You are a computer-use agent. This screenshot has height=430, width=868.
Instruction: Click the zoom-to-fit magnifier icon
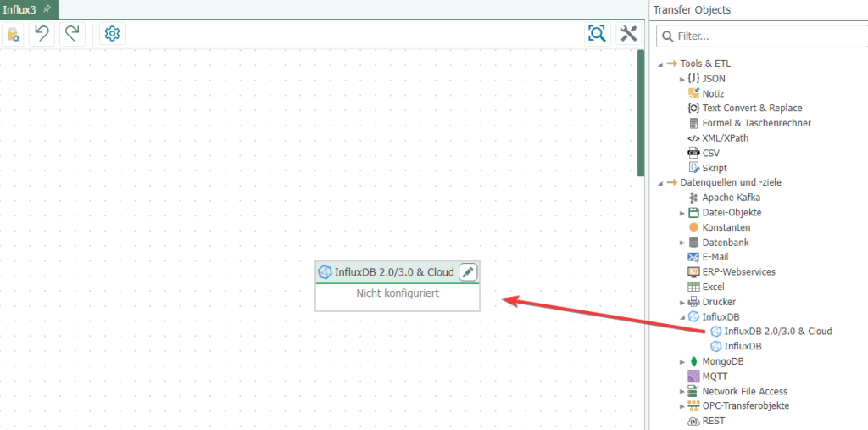598,34
